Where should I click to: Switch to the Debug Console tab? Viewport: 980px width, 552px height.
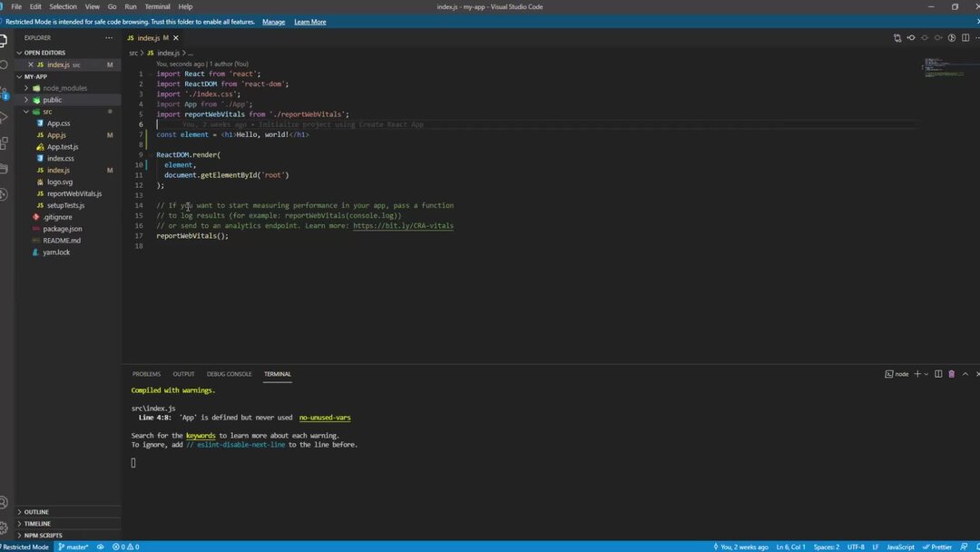(x=229, y=374)
